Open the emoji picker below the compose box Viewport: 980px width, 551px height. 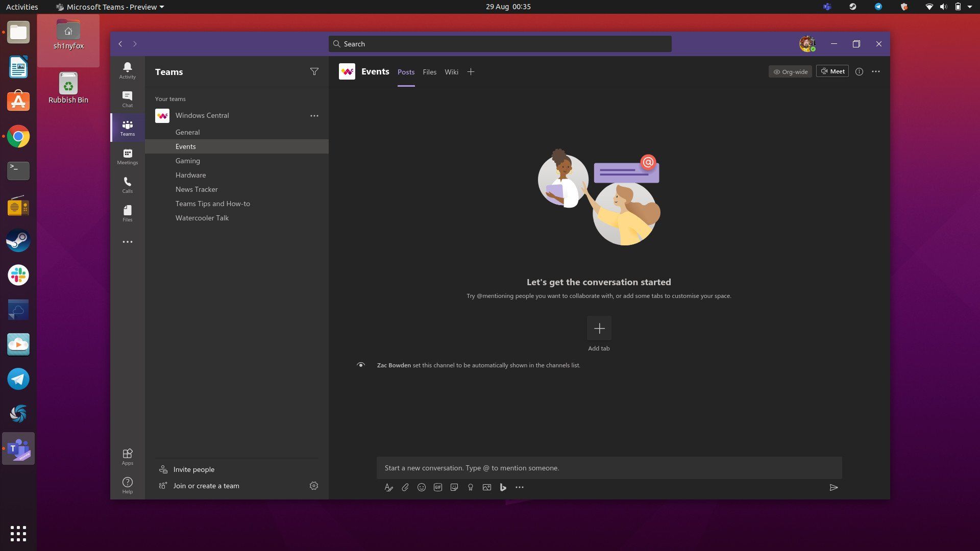[x=422, y=487]
